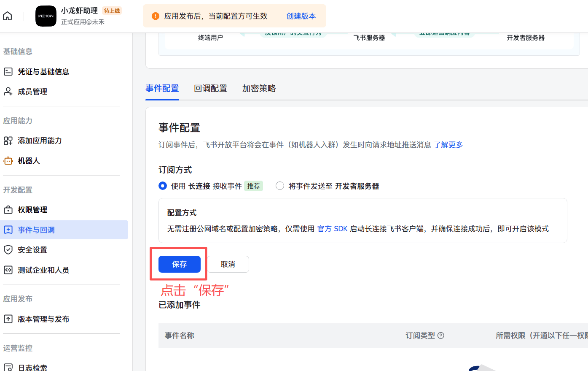The width and height of the screenshot is (588, 371).
Task: Select 成员管理 in the sidebar
Action: [x=33, y=92]
